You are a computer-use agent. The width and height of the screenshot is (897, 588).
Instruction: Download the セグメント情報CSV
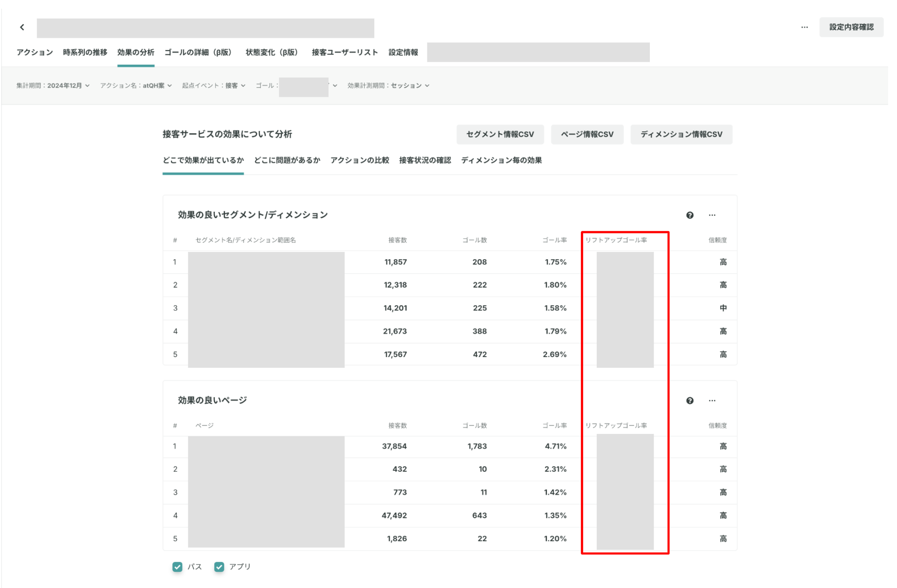tap(500, 135)
